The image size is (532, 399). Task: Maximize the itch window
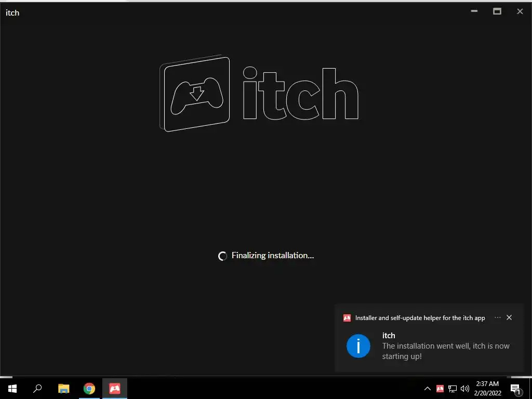(x=497, y=11)
